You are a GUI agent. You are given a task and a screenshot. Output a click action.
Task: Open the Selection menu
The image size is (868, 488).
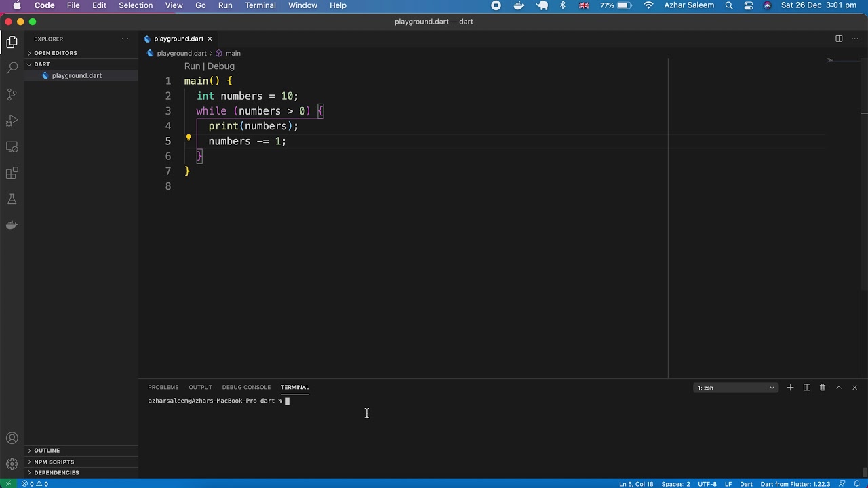(136, 5)
